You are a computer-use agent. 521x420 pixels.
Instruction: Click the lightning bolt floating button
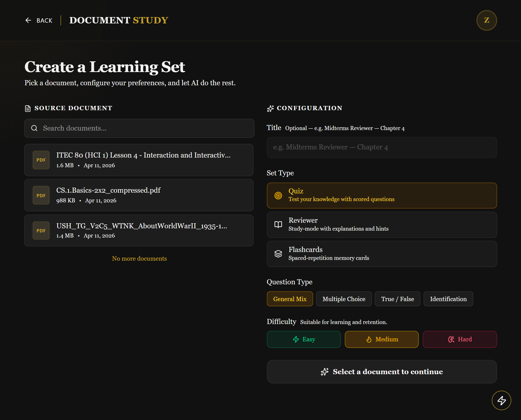501,400
